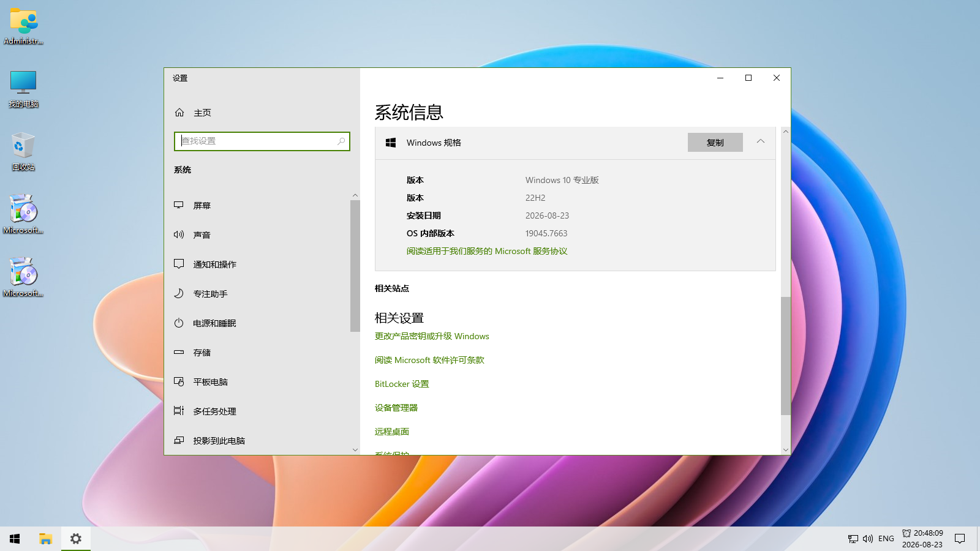The height and width of the screenshot is (551, 980).
Task: Click the sidebar scroll-up arrow
Action: 355,195
